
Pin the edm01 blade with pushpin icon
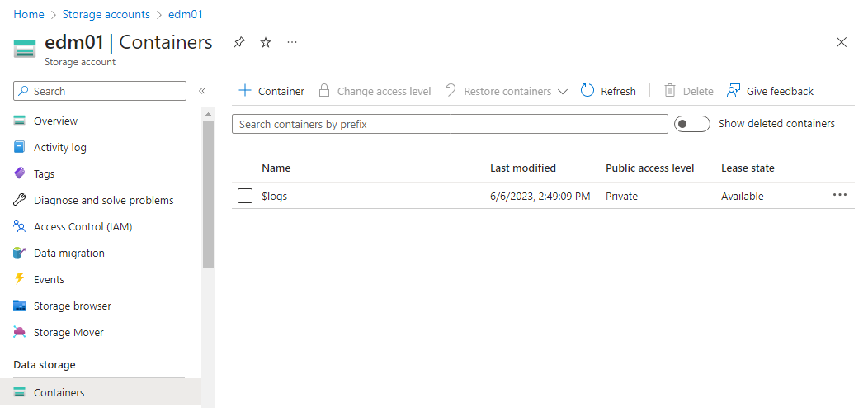[239, 42]
